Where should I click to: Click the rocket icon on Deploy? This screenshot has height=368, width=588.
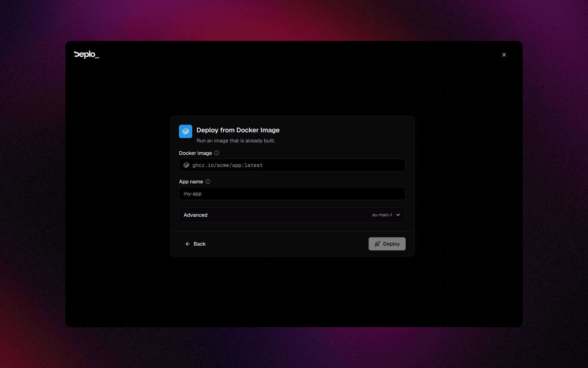pyautogui.click(x=377, y=244)
